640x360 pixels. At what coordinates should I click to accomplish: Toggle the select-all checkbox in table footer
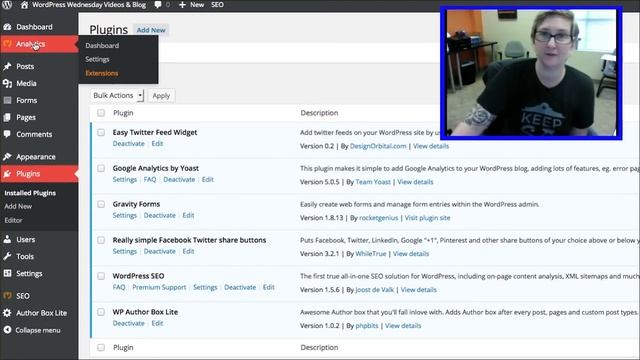[x=101, y=347]
